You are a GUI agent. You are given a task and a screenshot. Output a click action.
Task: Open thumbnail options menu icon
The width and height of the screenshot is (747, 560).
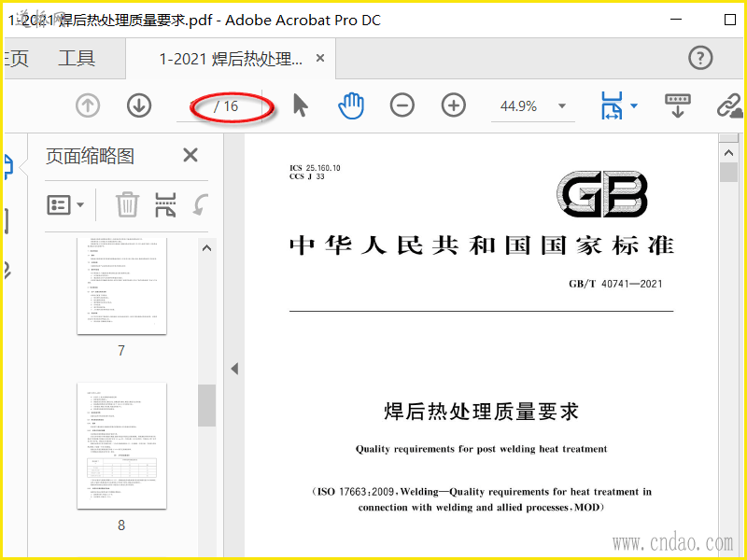pos(65,205)
